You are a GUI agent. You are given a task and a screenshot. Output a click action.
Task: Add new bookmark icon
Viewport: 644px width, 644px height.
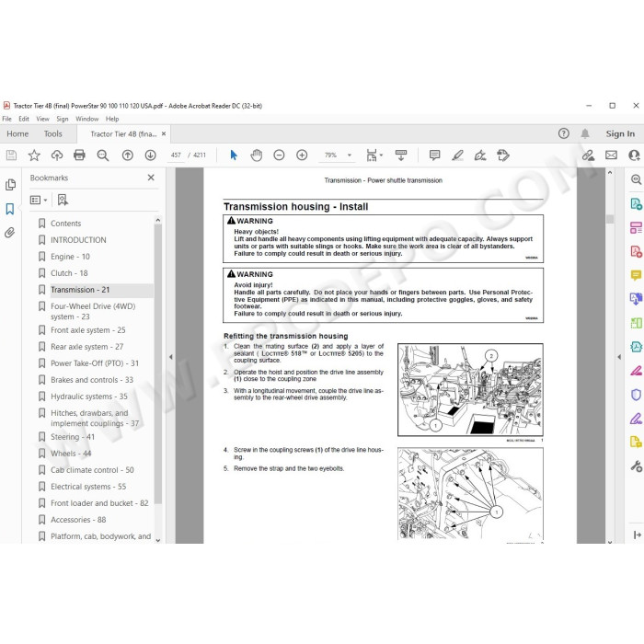[63, 200]
